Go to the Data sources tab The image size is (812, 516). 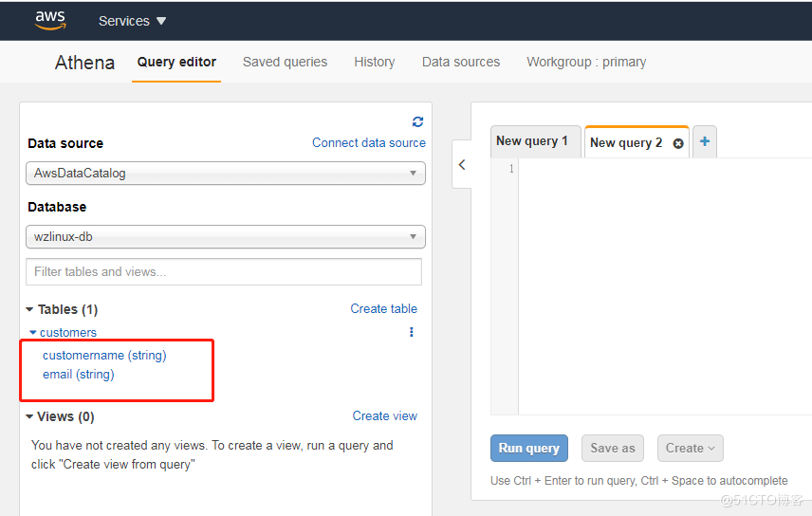(x=461, y=63)
